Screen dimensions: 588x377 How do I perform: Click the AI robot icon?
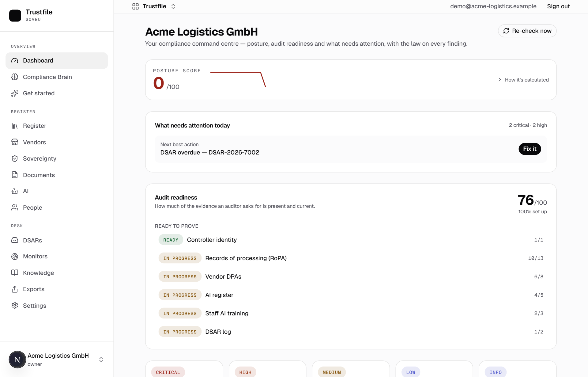pos(15,191)
